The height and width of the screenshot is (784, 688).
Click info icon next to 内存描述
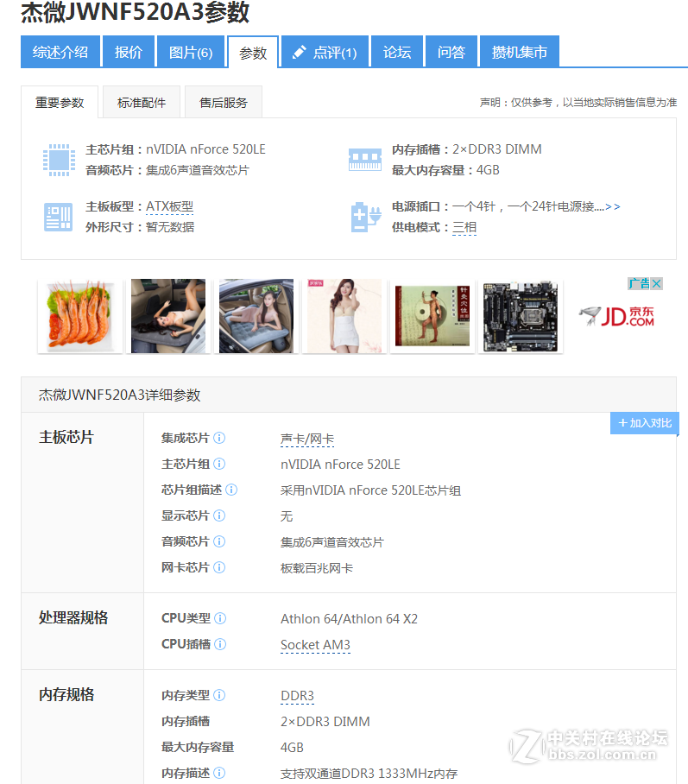(219, 773)
